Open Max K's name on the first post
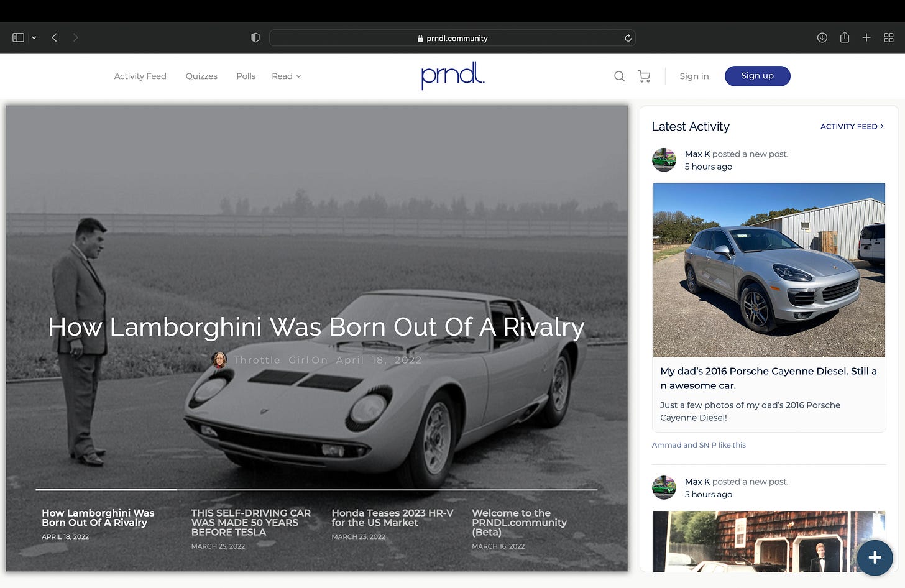The height and width of the screenshot is (588, 905). (x=697, y=154)
